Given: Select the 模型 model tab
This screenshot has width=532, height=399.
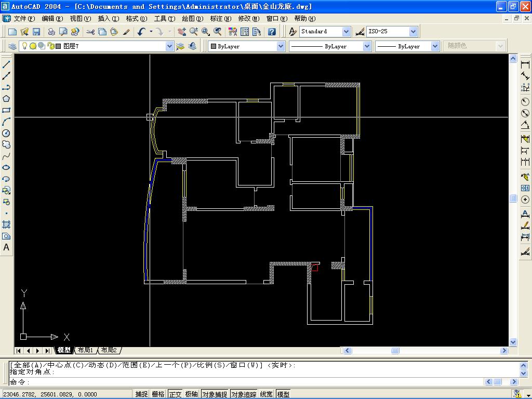Looking at the screenshot, I should click(64, 350).
